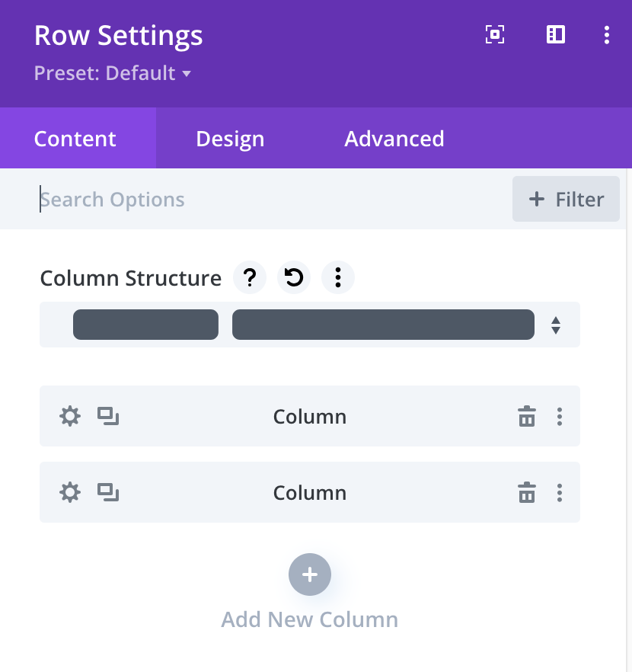The image size is (632, 672).
Task: Expand the Preset: Default dropdown
Action: tap(113, 74)
